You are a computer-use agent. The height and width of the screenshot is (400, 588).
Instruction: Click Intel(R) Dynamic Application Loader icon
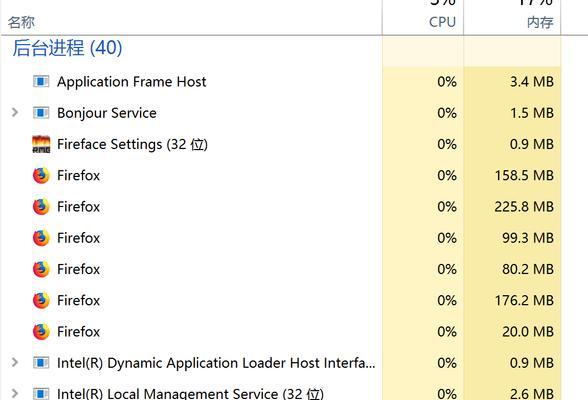point(41,363)
